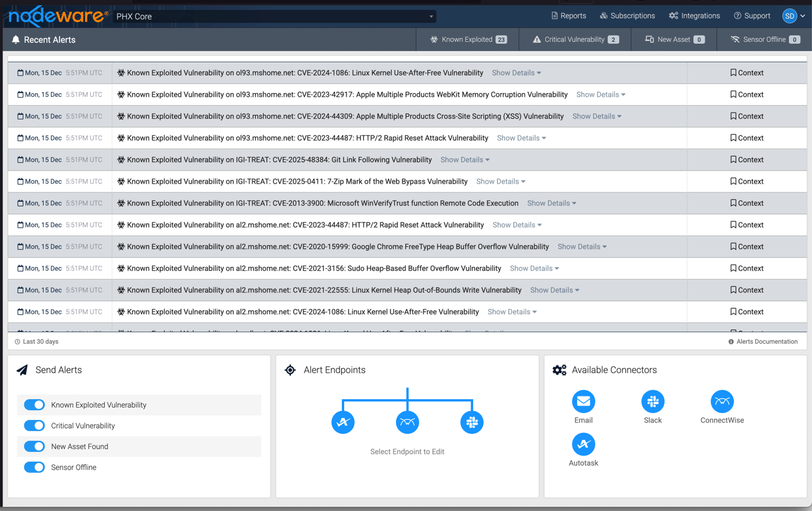Open the Reports menu

[x=569, y=16]
